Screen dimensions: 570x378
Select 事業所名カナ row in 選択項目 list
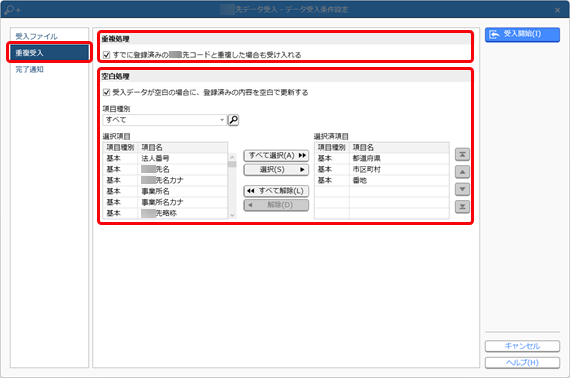pyautogui.click(x=165, y=202)
